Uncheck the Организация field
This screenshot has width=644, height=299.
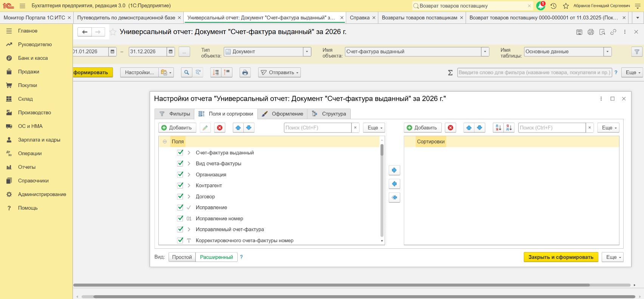point(180,174)
